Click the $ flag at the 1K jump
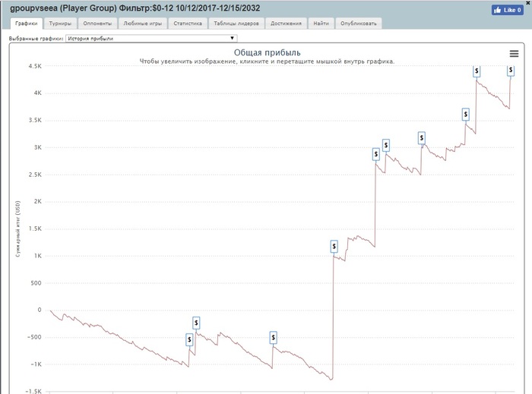532x394 pixels. point(334,246)
